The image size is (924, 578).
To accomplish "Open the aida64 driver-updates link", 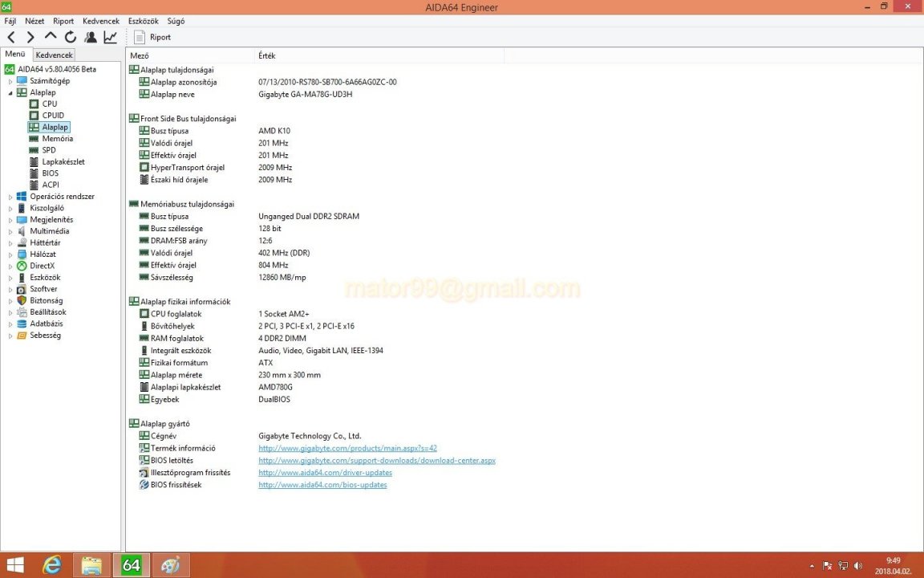I will [325, 473].
